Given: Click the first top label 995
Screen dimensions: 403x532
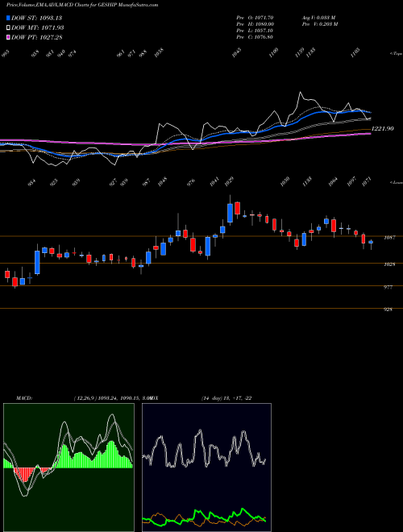Looking at the screenshot, I should (x=6, y=54).
